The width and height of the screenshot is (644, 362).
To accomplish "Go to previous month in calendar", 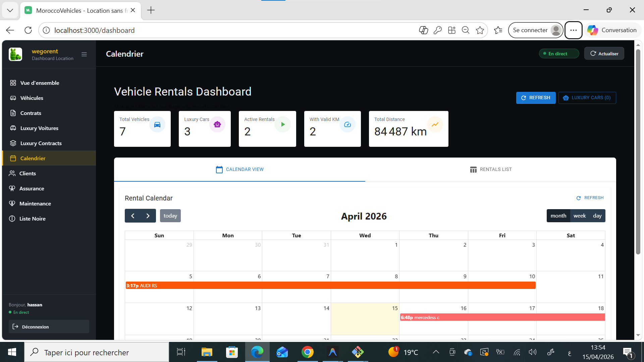I will coord(132,216).
